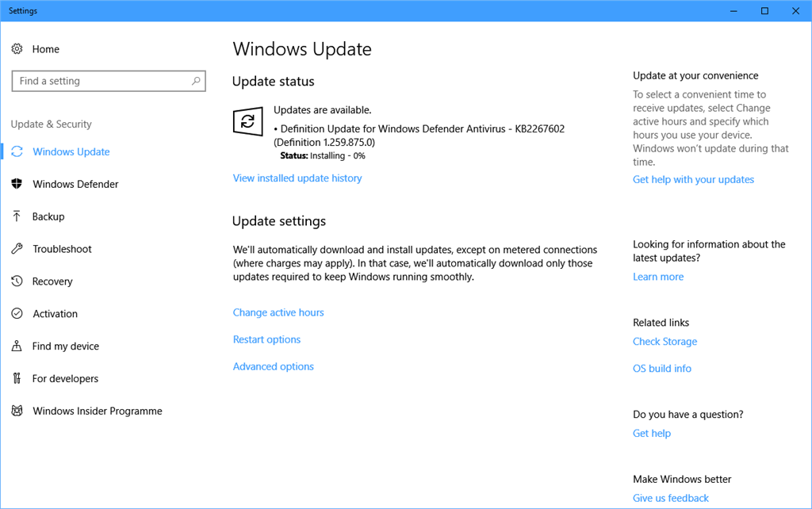Click the Windows Insider Programme cat icon

pyautogui.click(x=17, y=411)
